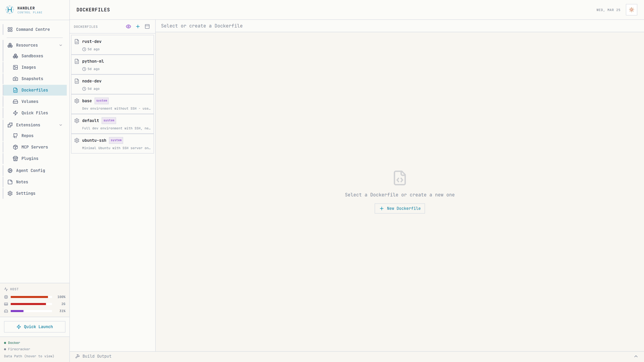Expand the Build Output bar
The width and height of the screenshot is (644, 362).
pyautogui.click(x=636, y=356)
